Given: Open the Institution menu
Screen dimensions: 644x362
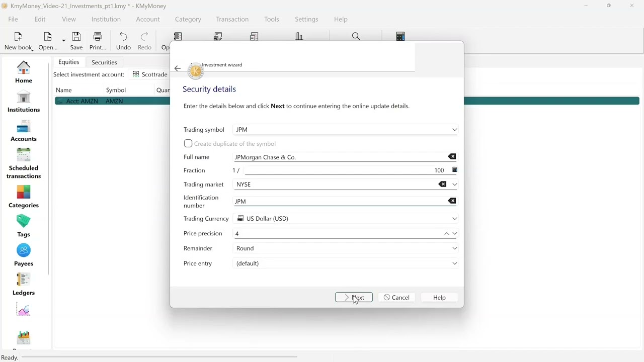Looking at the screenshot, I should 106,19.
